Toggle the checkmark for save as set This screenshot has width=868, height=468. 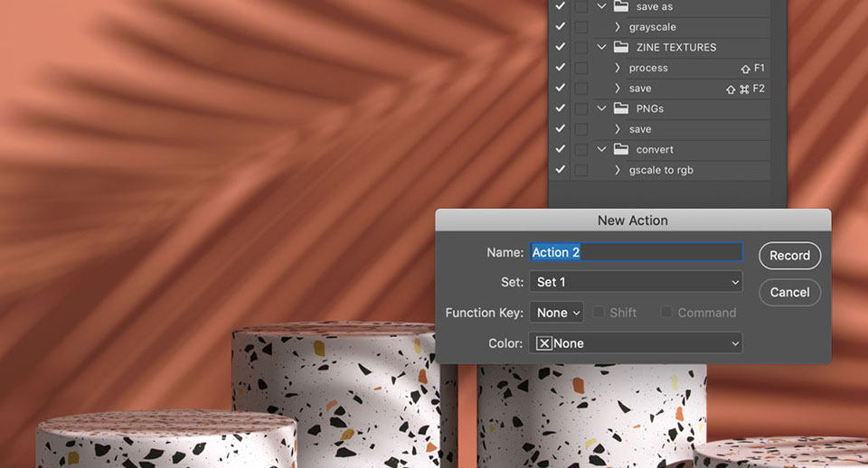(561, 6)
